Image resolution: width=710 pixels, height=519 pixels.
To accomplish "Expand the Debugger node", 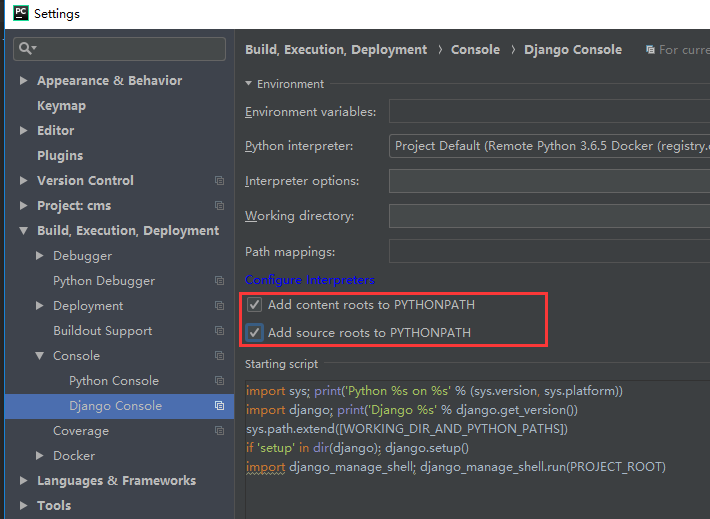I will [39, 256].
